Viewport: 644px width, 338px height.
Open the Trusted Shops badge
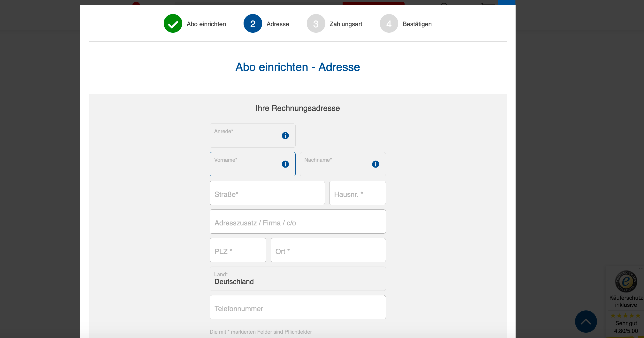626,282
